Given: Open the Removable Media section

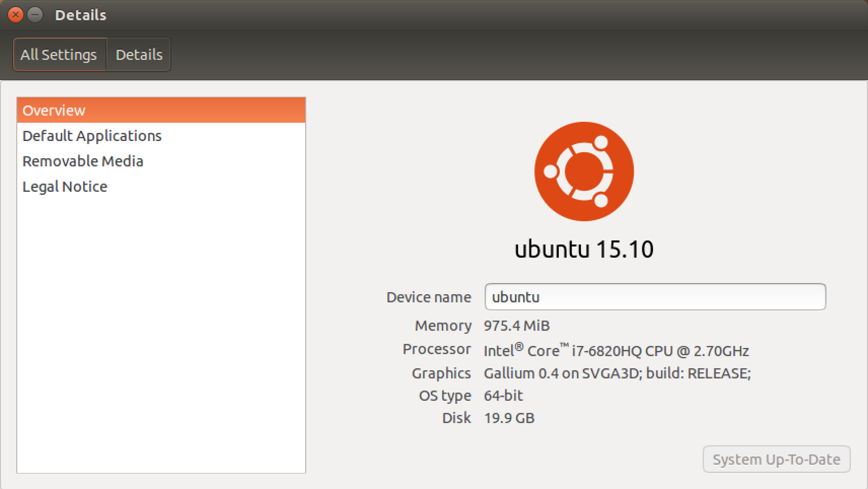Looking at the screenshot, I should coord(83,161).
